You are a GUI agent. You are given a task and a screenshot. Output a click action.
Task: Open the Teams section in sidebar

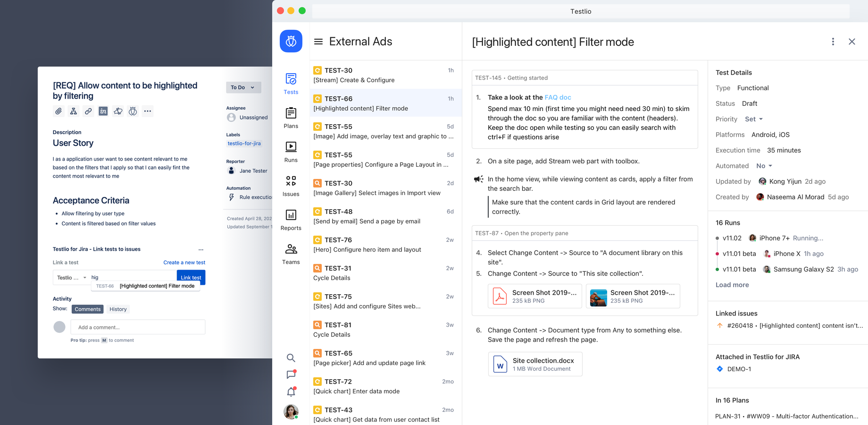click(x=291, y=254)
